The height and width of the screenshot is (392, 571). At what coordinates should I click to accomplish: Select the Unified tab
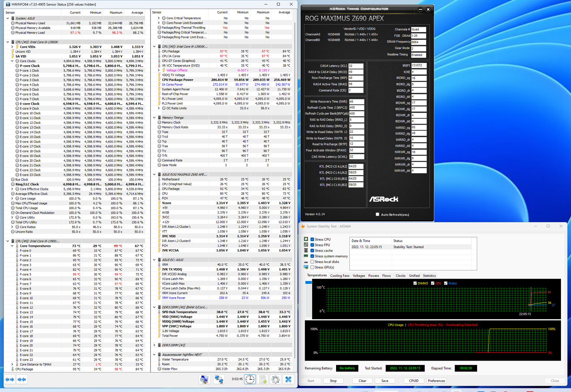click(x=414, y=276)
